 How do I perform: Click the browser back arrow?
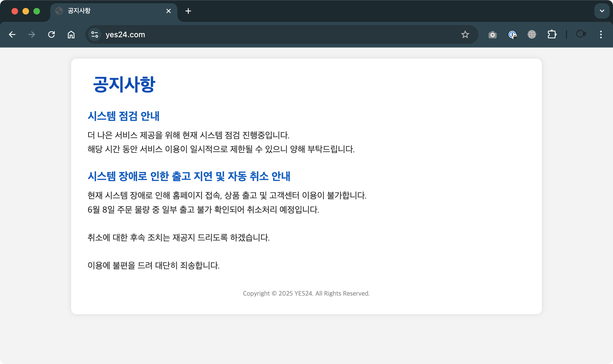(x=12, y=34)
